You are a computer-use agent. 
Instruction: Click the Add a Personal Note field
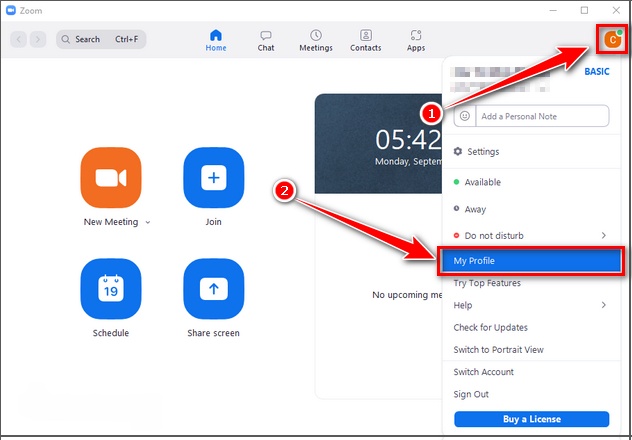click(x=543, y=116)
